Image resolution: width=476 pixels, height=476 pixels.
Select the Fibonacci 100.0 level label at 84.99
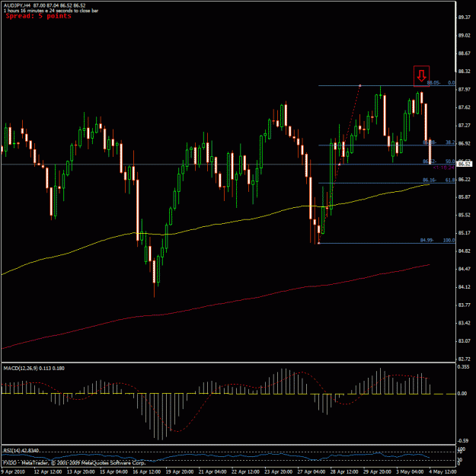[437, 240]
